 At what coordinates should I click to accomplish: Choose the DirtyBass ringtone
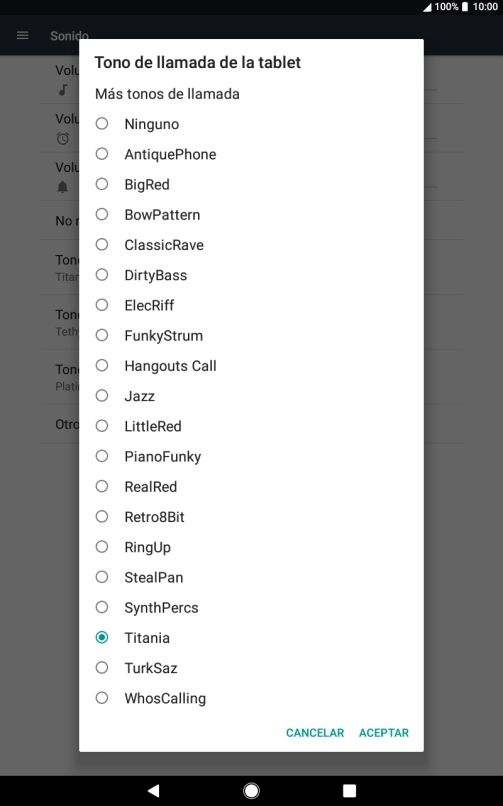tap(251, 275)
